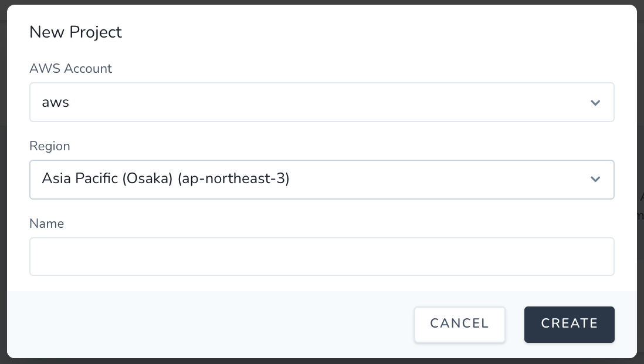Submit the new project with CREATE
The height and width of the screenshot is (364, 644).
tap(569, 324)
